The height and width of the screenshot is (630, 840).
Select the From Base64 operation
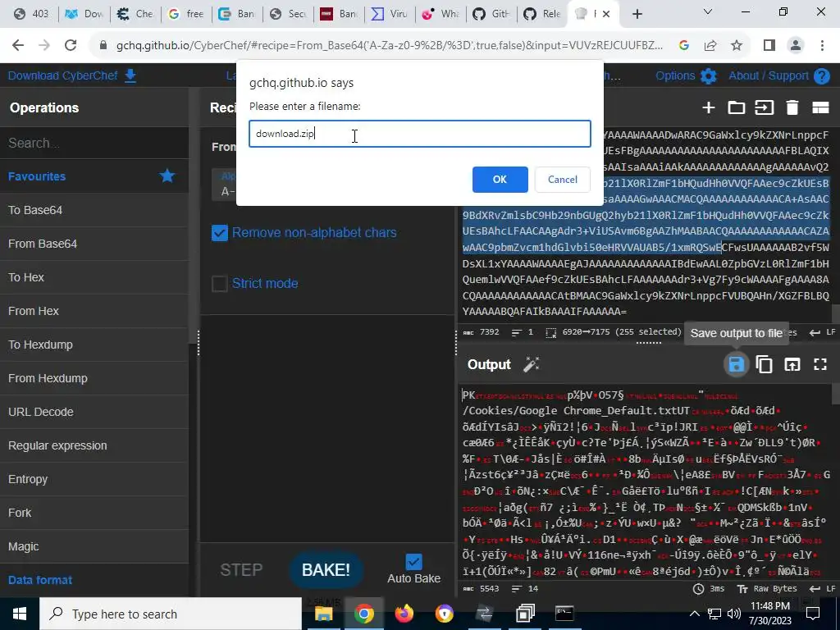tap(94, 244)
